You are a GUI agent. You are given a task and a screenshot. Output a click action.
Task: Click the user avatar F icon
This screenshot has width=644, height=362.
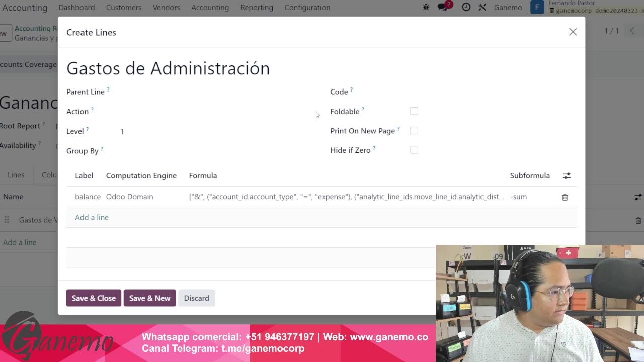[537, 7]
